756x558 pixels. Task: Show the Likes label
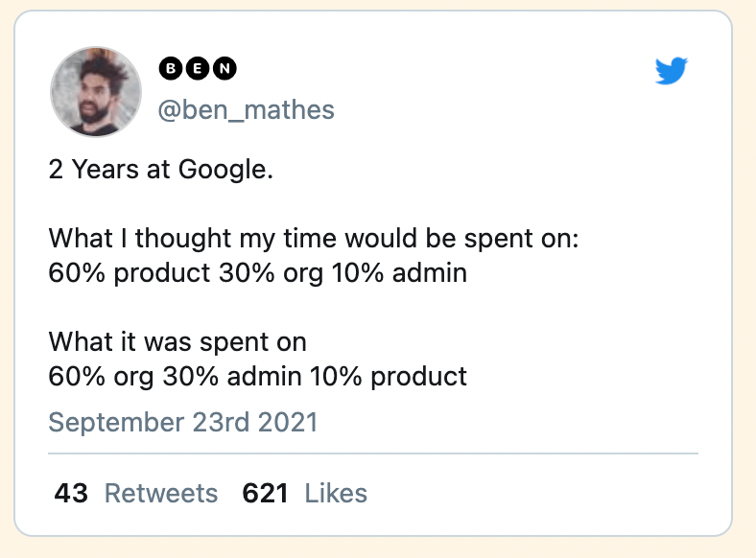pos(336,493)
